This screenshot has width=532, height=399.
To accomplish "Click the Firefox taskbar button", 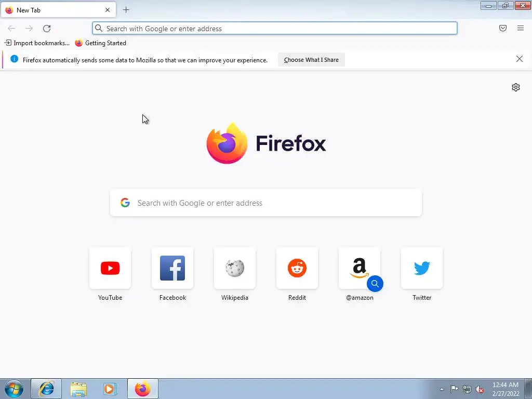I will pos(143,389).
